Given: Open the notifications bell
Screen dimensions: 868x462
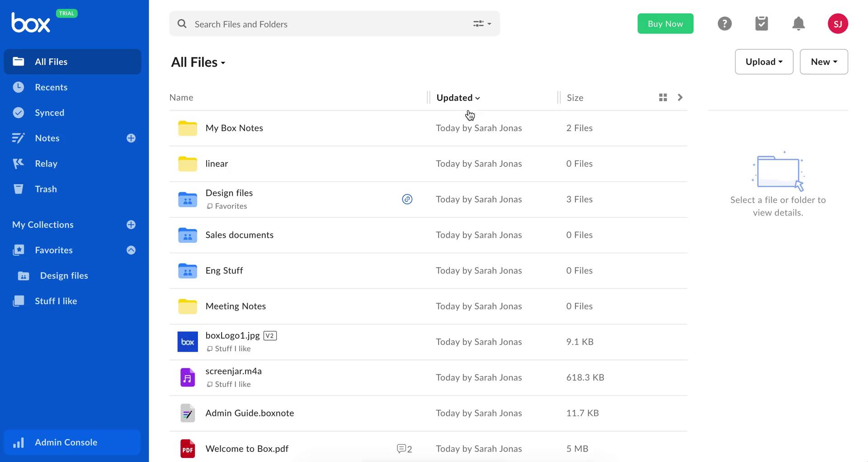Looking at the screenshot, I should point(799,24).
